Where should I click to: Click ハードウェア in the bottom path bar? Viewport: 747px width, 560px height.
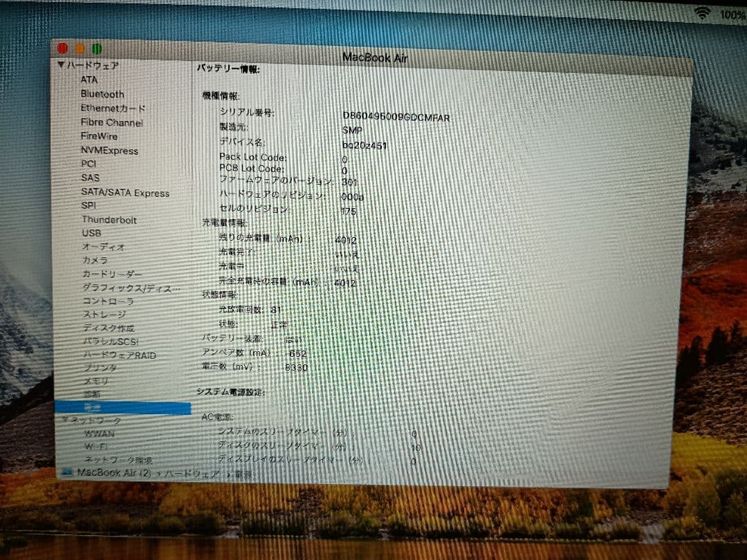tap(192, 474)
